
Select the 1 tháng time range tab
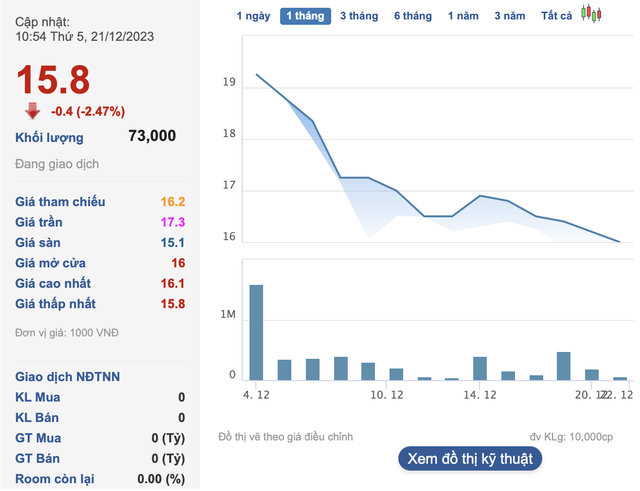pos(306,16)
